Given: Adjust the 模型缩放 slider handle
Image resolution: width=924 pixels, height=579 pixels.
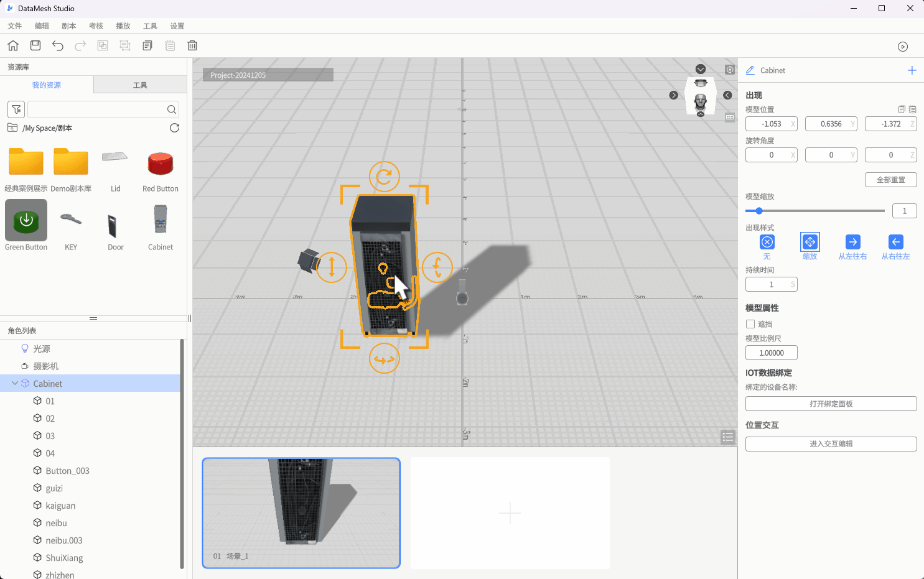Looking at the screenshot, I should click(759, 211).
